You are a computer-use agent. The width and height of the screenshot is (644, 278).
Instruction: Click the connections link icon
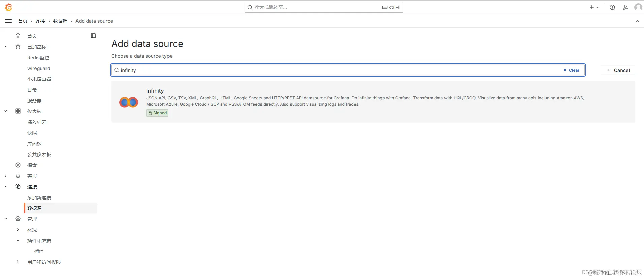pyautogui.click(x=18, y=187)
